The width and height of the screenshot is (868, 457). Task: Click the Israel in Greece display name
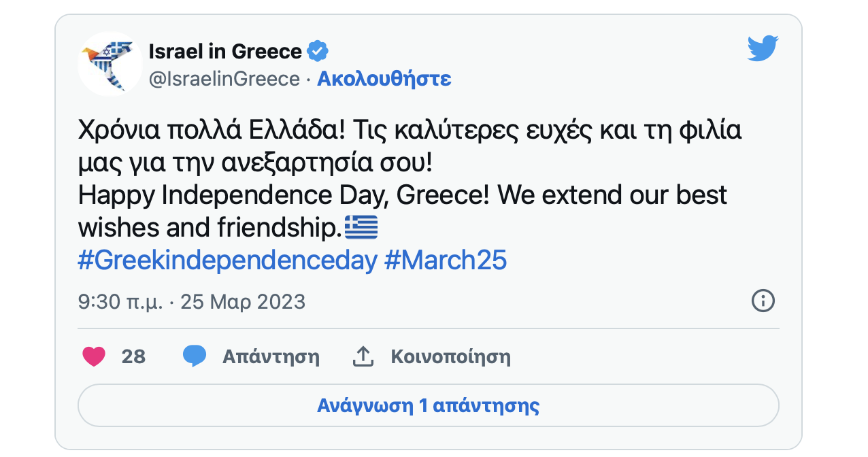pyautogui.click(x=225, y=51)
